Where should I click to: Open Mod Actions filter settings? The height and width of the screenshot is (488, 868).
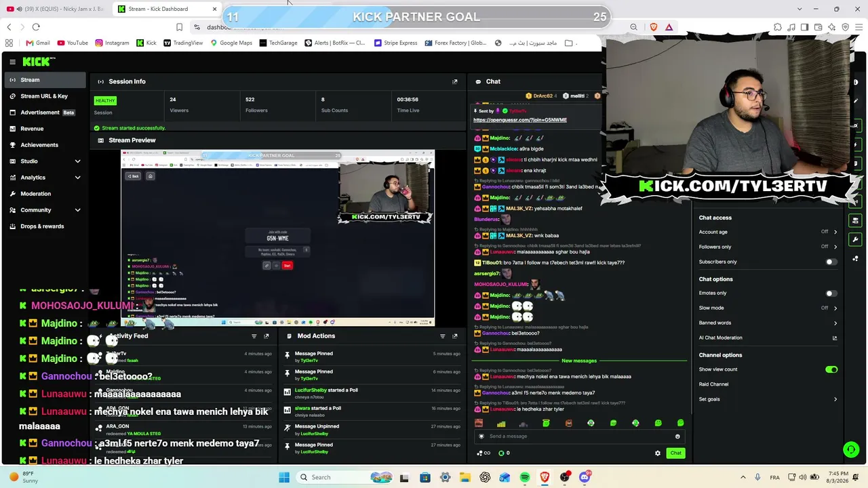pos(442,336)
